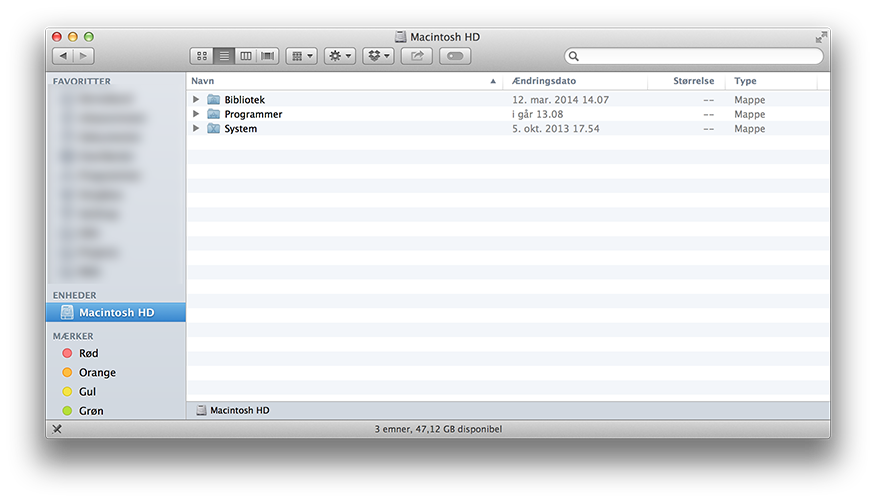Image resolution: width=876 pixels, height=502 pixels.
Task: Click the Macintosh HD sidebar drive icon
Action: click(x=67, y=313)
